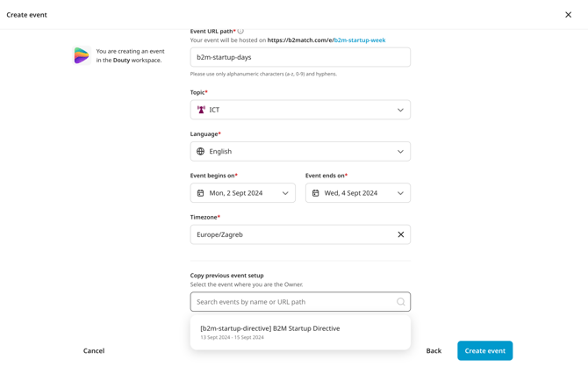Click calendar icon in Event ends on
Viewport: 588px width, 367px height.
(316, 193)
